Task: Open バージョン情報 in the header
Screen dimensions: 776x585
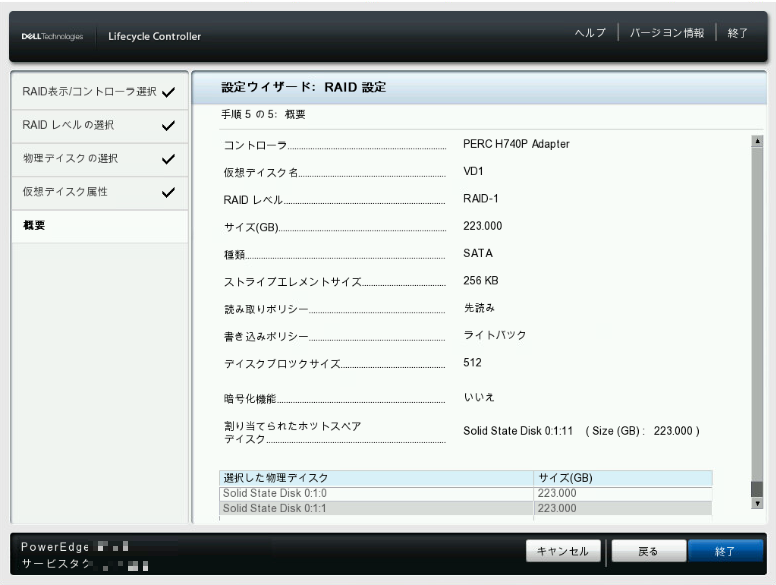Action: (666, 33)
